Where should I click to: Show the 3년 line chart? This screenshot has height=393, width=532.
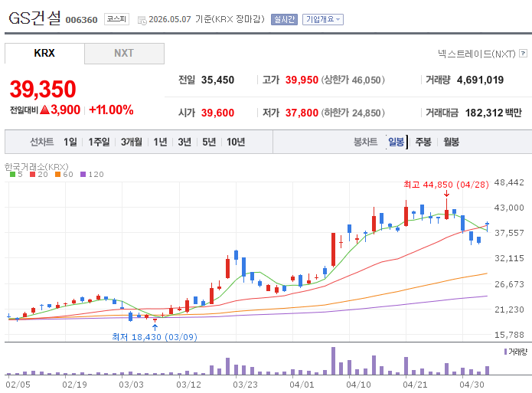tap(184, 142)
